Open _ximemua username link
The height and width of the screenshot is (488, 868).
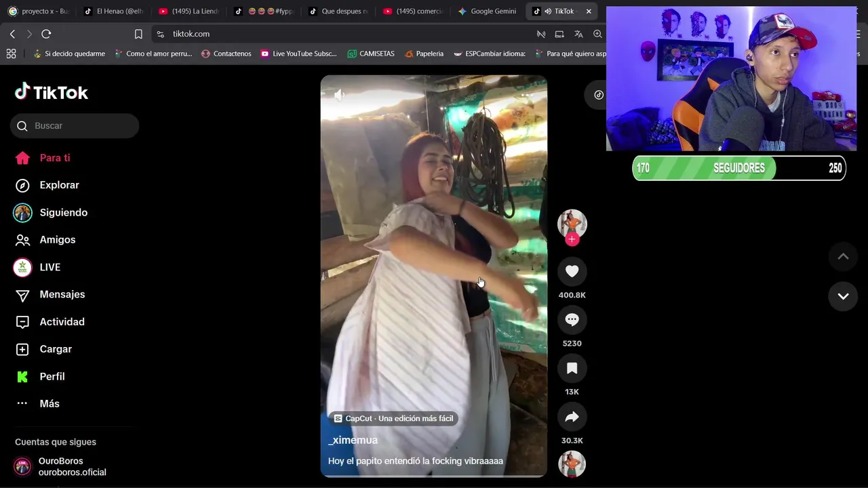[x=353, y=440]
